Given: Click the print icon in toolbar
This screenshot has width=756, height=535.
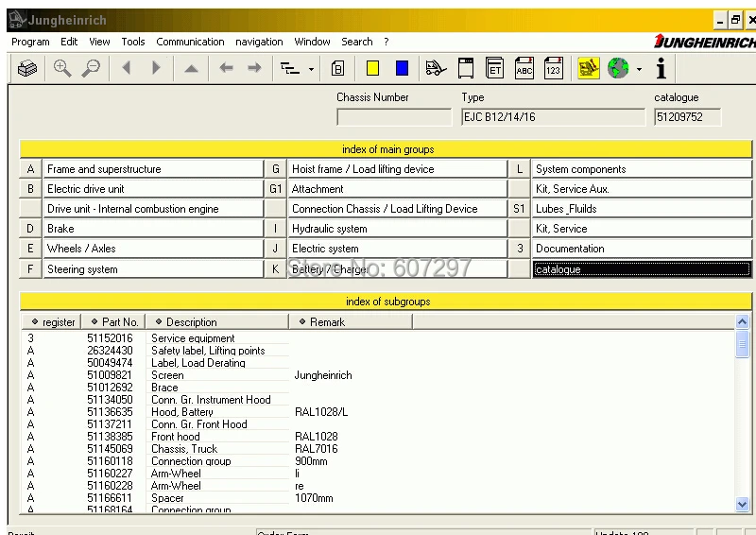Looking at the screenshot, I should tap(27, 68).
